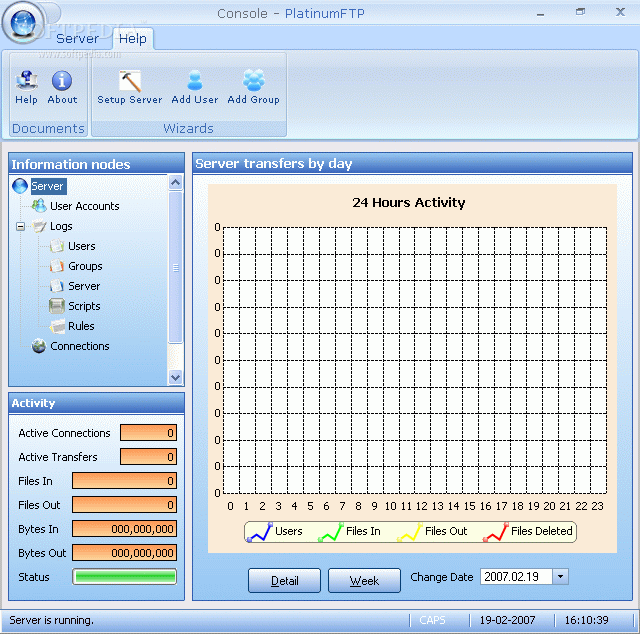The image size is (640, 634).
Task: Click the Bytes In value 000,000,000
Action: point(124,529)
